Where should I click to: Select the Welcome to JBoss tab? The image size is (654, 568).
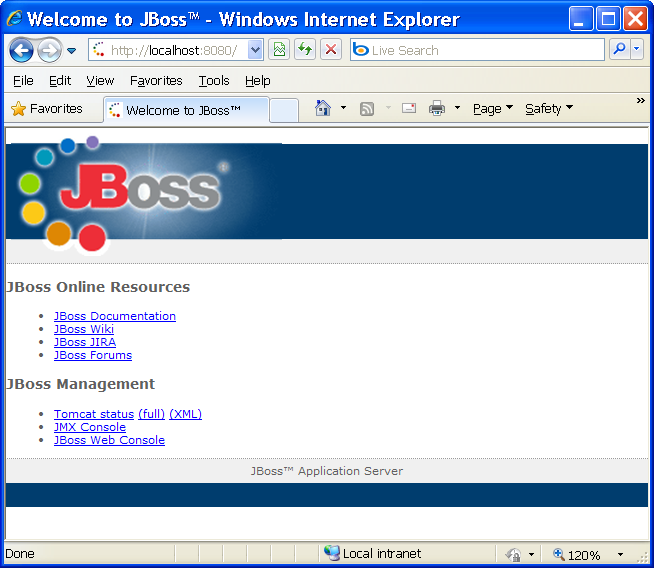click(x=185, y=110)
